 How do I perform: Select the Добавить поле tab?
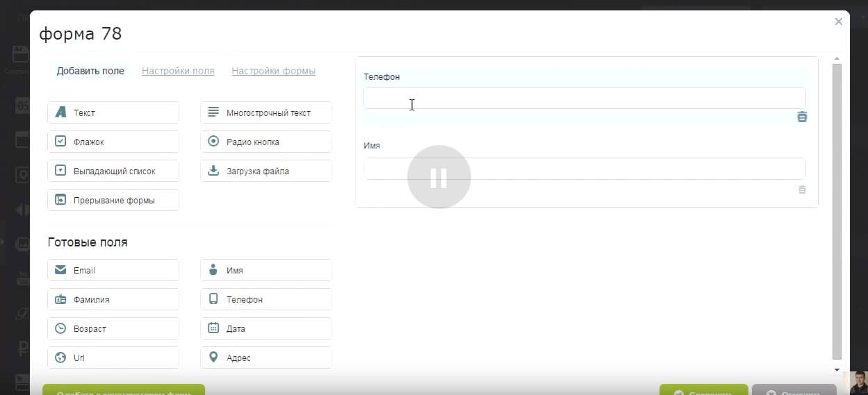click(x=90, y=71)
